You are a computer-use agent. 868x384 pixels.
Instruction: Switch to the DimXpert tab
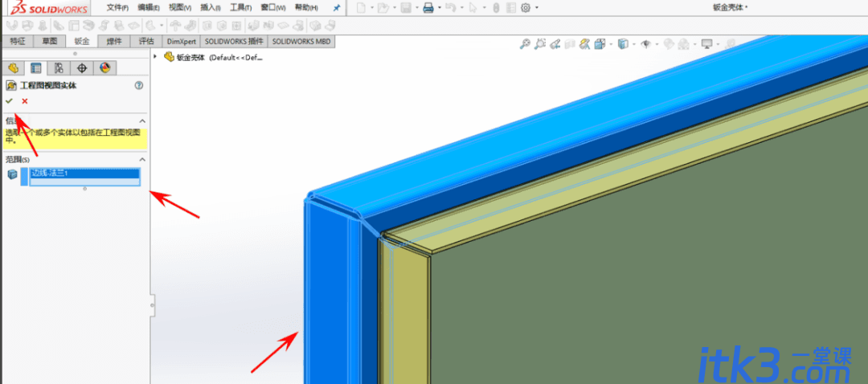click(181, 42)
